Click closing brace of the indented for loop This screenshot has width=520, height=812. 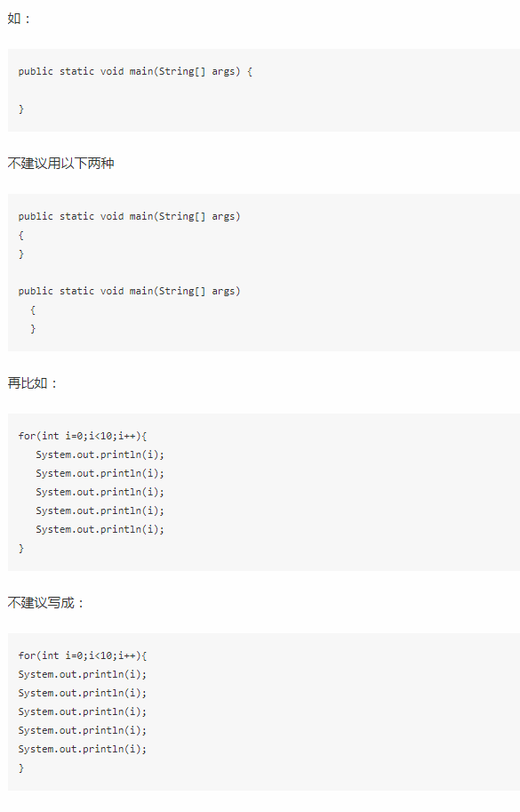(21, 548)
